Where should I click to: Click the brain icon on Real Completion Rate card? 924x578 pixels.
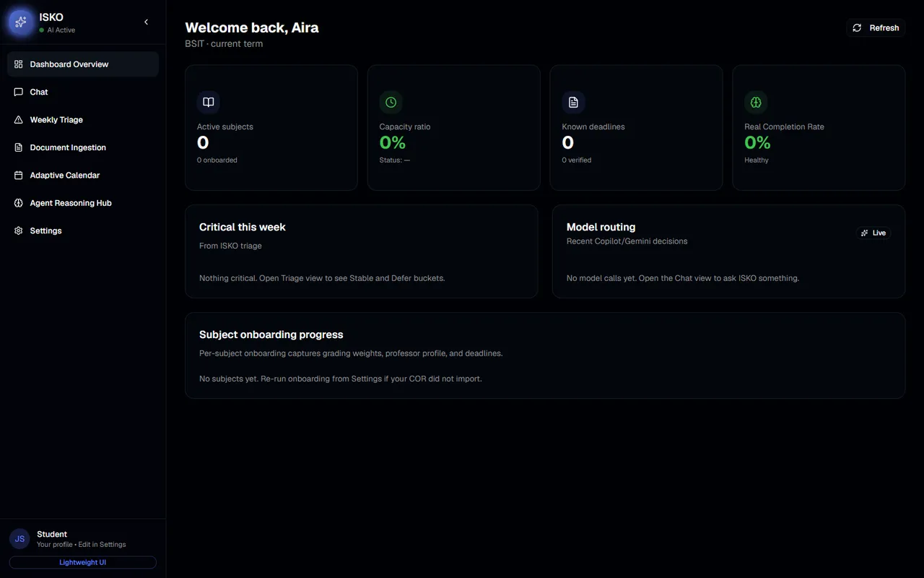tap(756, 102)
